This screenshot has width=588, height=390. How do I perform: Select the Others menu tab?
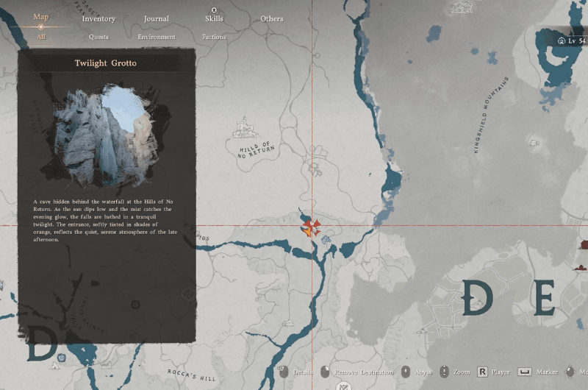271,19
